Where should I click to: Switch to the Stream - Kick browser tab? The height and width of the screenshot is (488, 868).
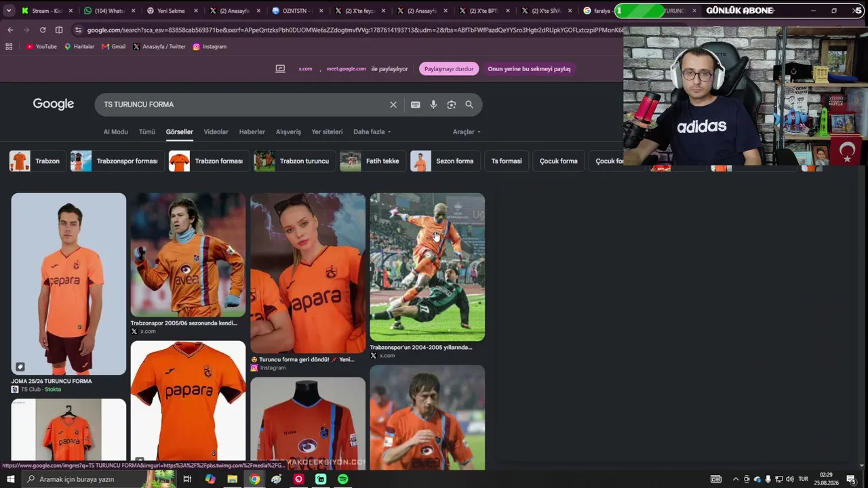(45, 11)
